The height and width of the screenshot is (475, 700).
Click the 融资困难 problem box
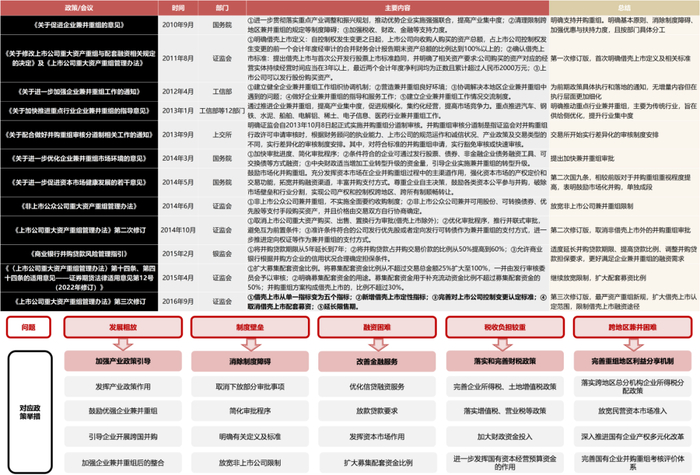(x=377, y=327)
